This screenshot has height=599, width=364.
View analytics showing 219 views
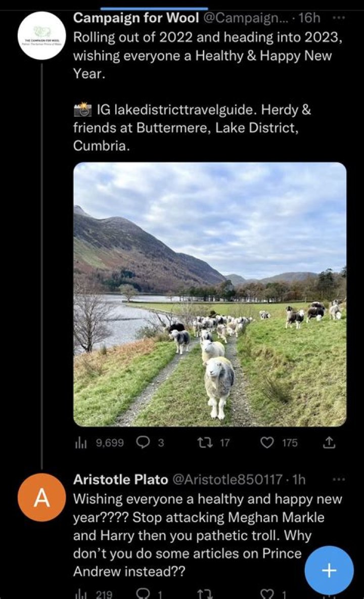[x=80, y=594]
